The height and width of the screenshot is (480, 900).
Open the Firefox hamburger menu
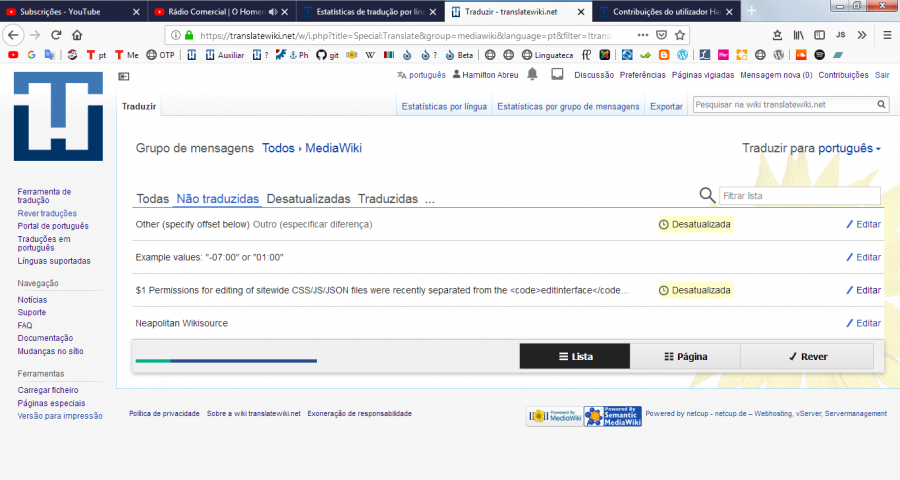coord(887,35)
